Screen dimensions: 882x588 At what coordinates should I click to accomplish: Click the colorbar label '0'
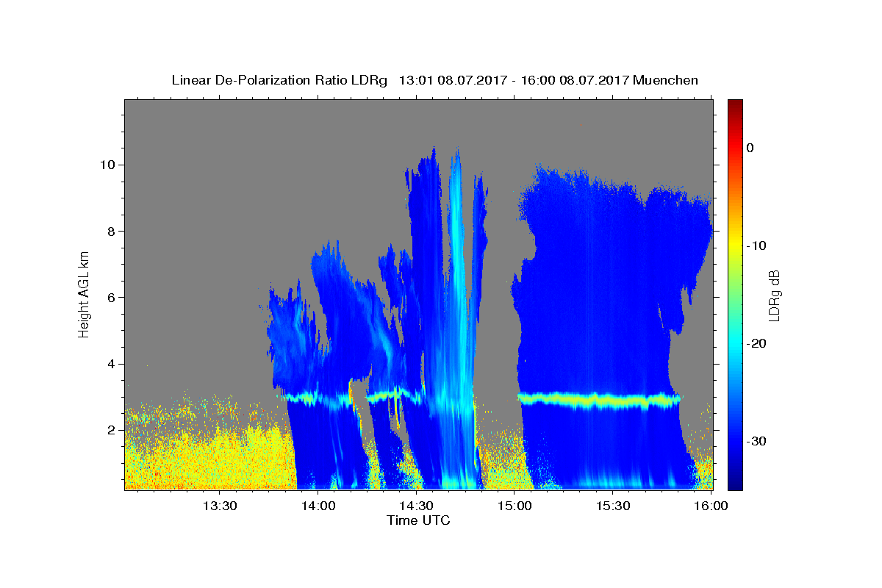coord(750,148)
